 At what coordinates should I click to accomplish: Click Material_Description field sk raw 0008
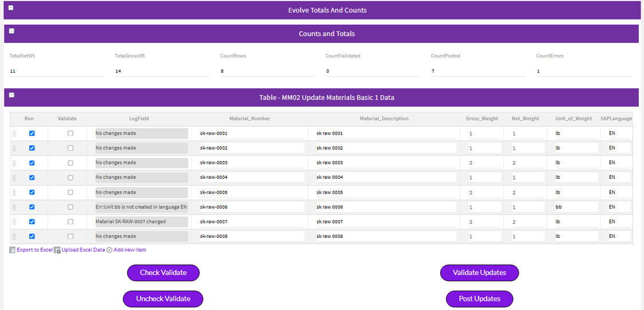(x=386, y=237)
